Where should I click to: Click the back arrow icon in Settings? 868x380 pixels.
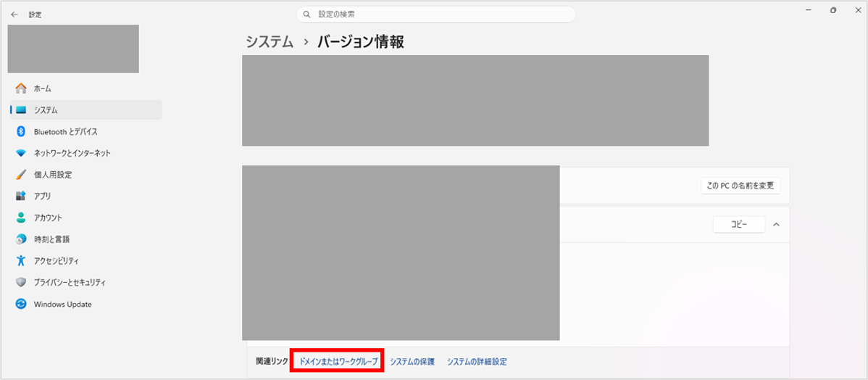click(14, 15)
